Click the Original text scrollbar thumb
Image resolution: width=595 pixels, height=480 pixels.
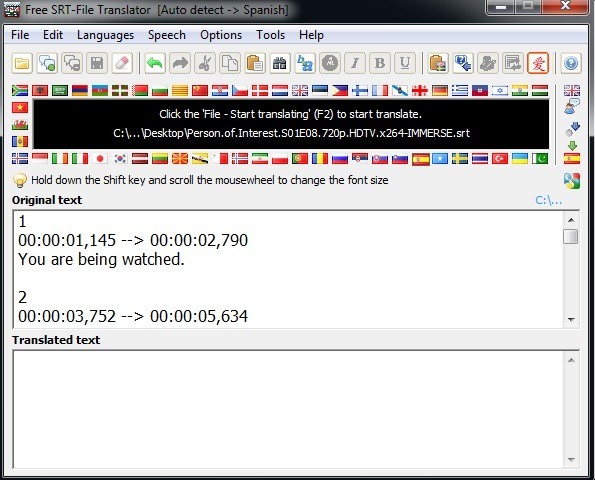pos(571,236)
